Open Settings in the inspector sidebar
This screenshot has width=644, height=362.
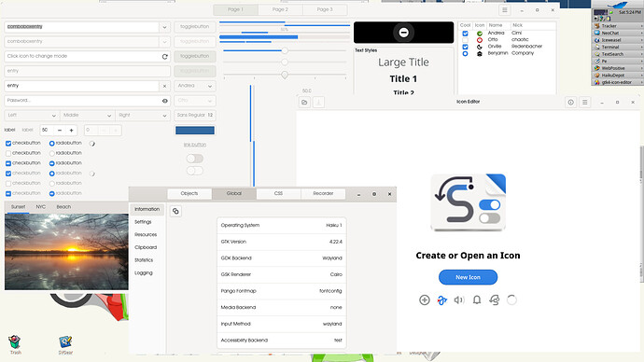pyautogui.click(x=143, y=222)
